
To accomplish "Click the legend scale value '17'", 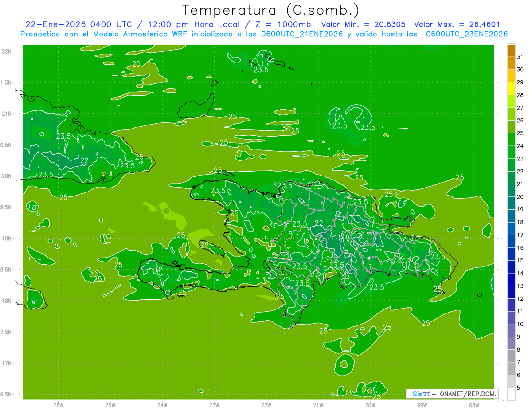I will pos(520,235).
